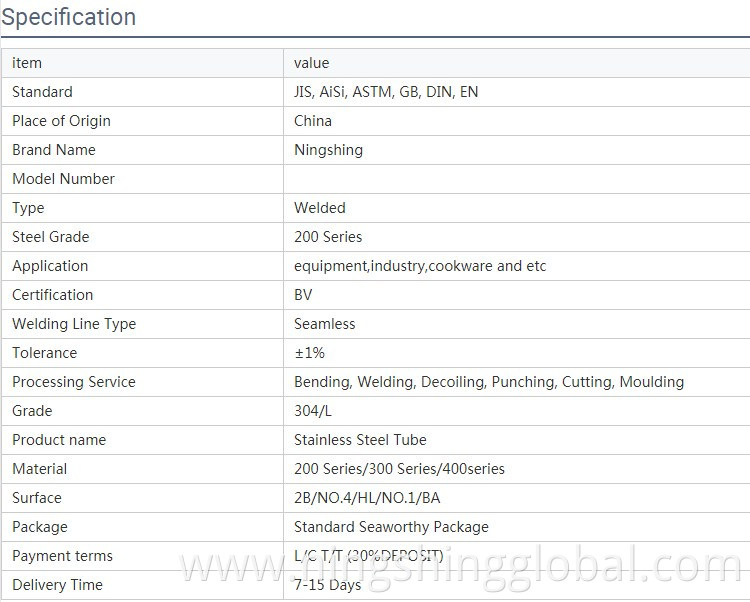The width and height of the screenshot is (750, 602).
Task: Select 'equipment,industry,cookware and etc' value
Action: pyautogui.click(x=420, y=266)
